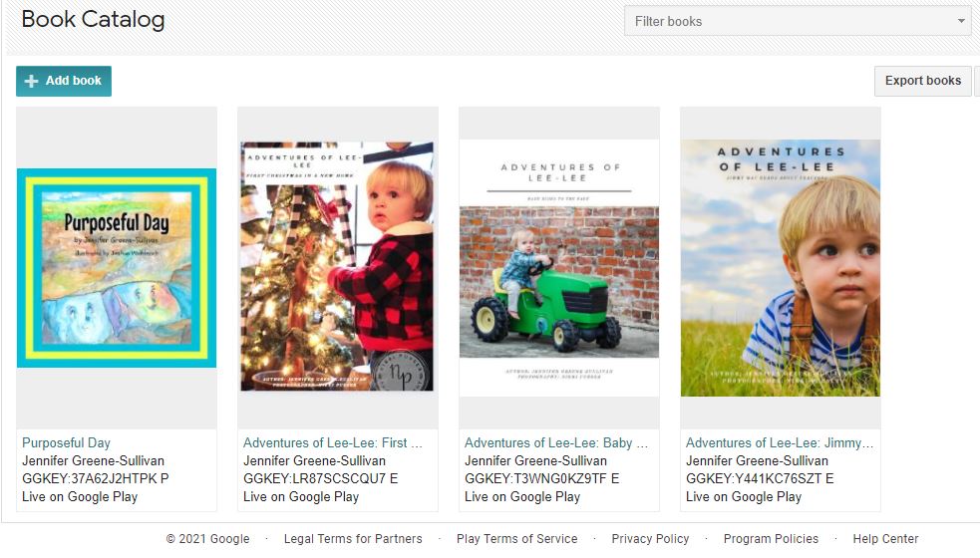Click the Export books button
Image resolution: width=980 pixels, height=558 pixels.
coord(922,81)
